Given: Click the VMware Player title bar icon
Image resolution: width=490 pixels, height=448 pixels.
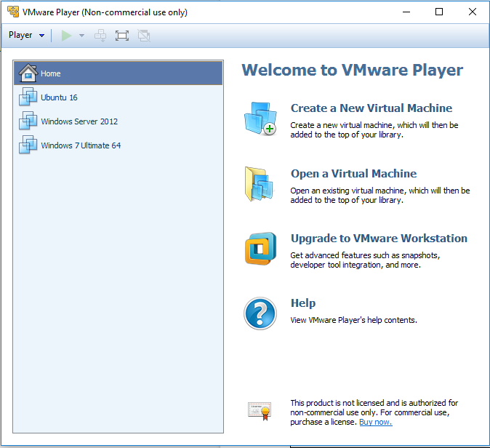Looking at the screenshot, I should click(x=13, y=12).
